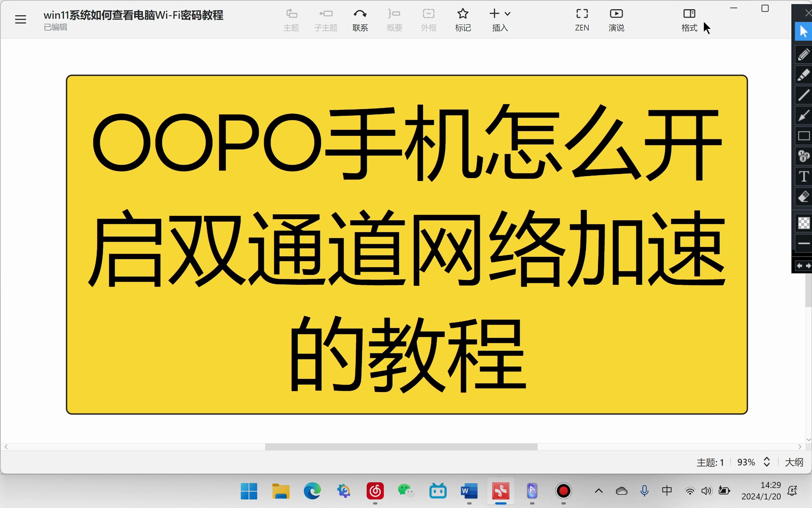Select the arrow drawing tool
The image size is (812, 508).
[803, 115]
